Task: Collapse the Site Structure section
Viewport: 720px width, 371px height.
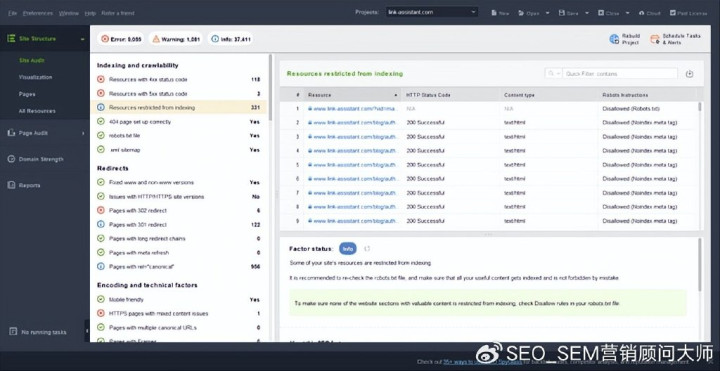Action: tap(83, 39)
